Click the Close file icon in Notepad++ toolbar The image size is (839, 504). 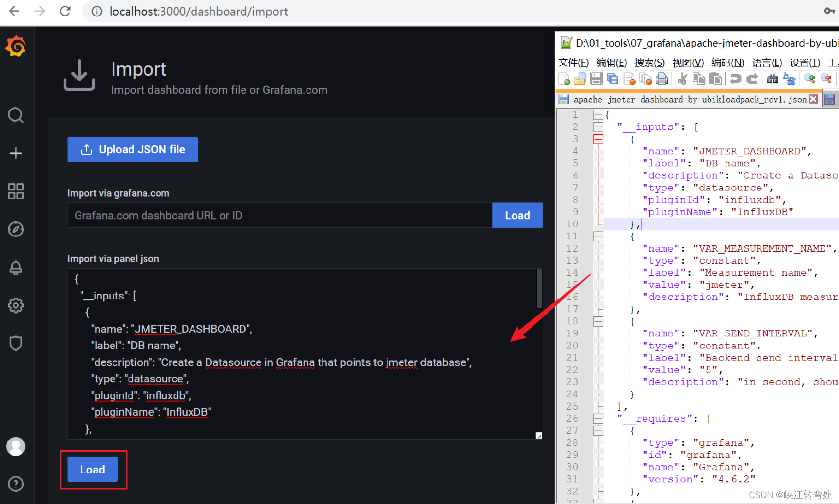[629, 79]
